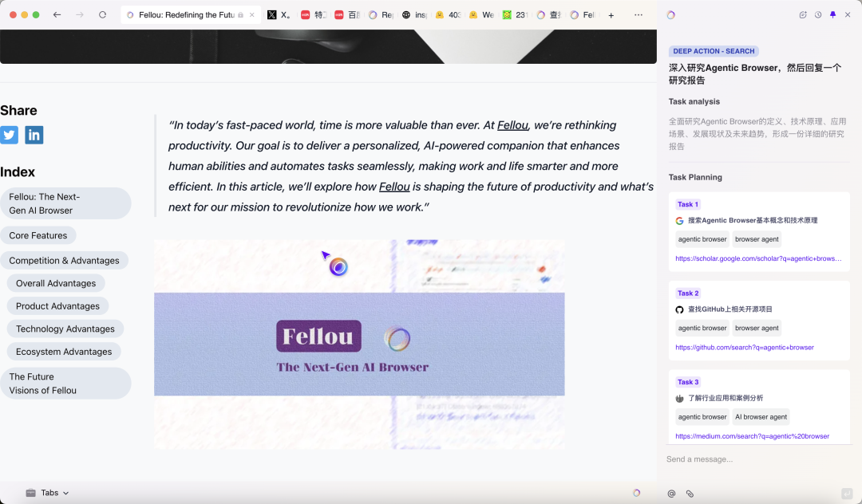Jump to Product Advantages section

57,306
